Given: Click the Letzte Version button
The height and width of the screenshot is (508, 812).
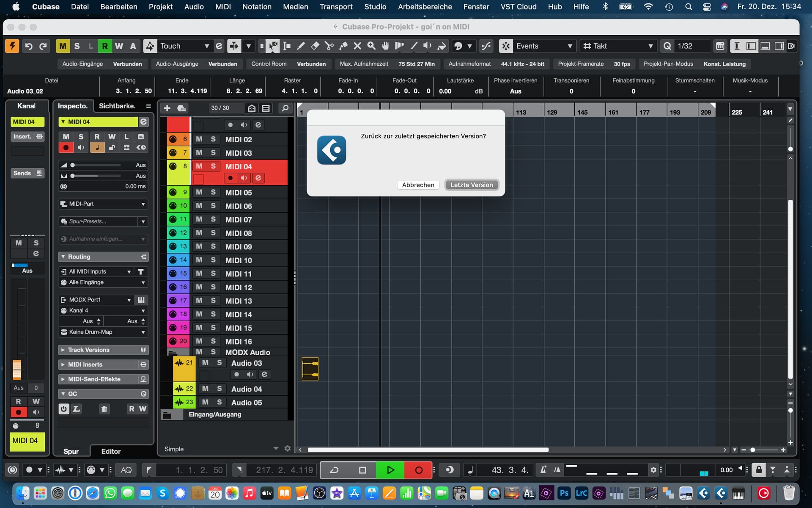Looking at the screenshot, I should pos(472,185).
